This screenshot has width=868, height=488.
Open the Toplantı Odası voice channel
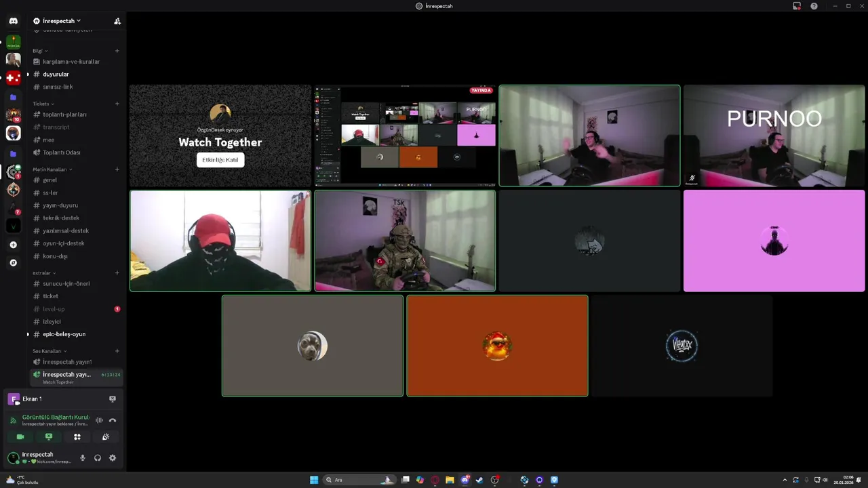76,152
